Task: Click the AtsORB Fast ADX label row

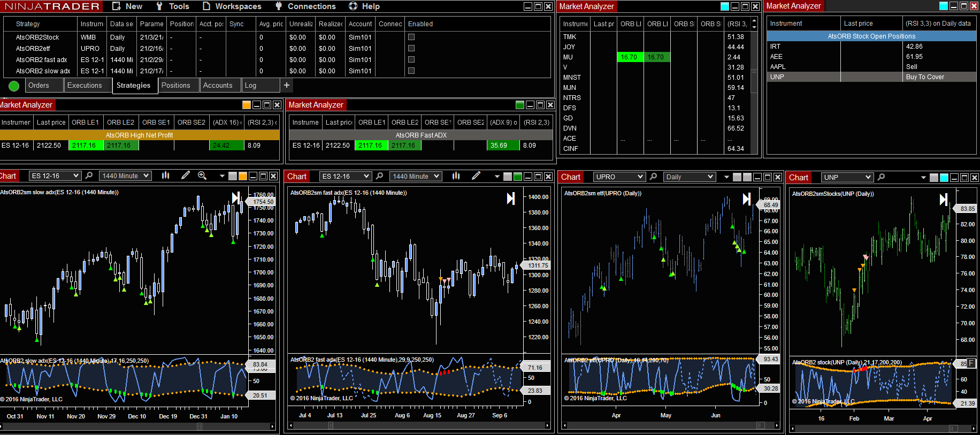Action: [421, 135]
